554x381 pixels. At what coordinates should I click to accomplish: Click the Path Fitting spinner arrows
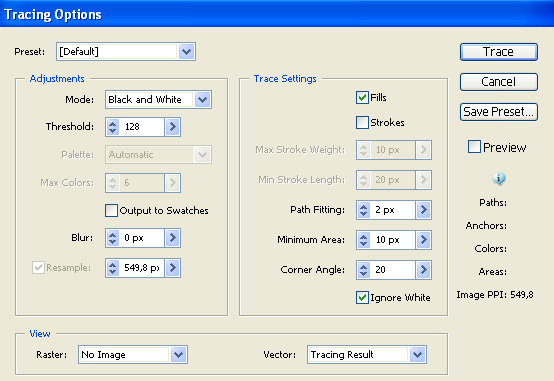(x=363, y=210)
